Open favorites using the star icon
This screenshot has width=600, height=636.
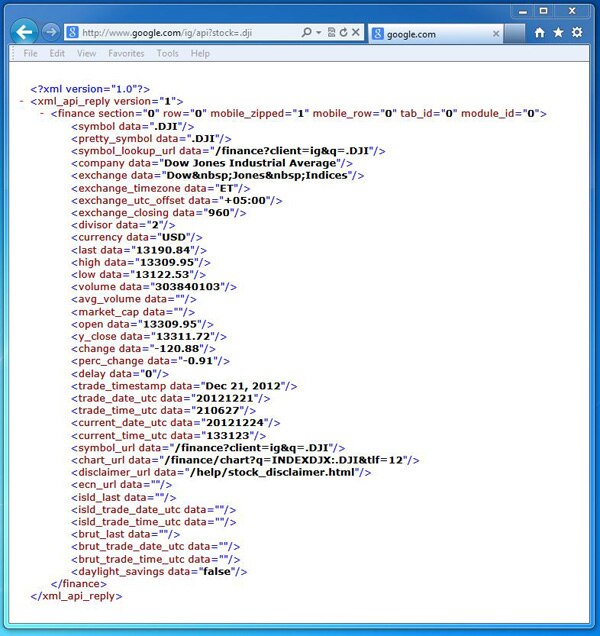(x=558, y=33)
